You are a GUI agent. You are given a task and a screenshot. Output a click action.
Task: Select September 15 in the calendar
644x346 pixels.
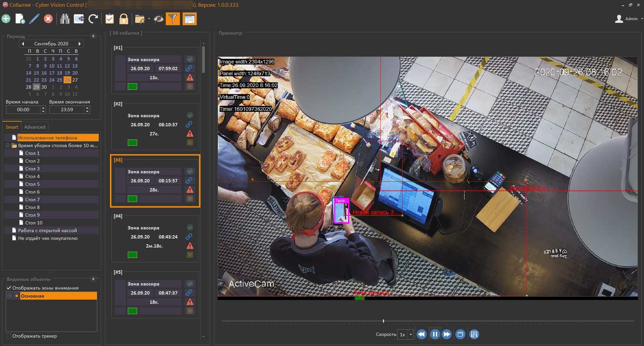[36, 73]
